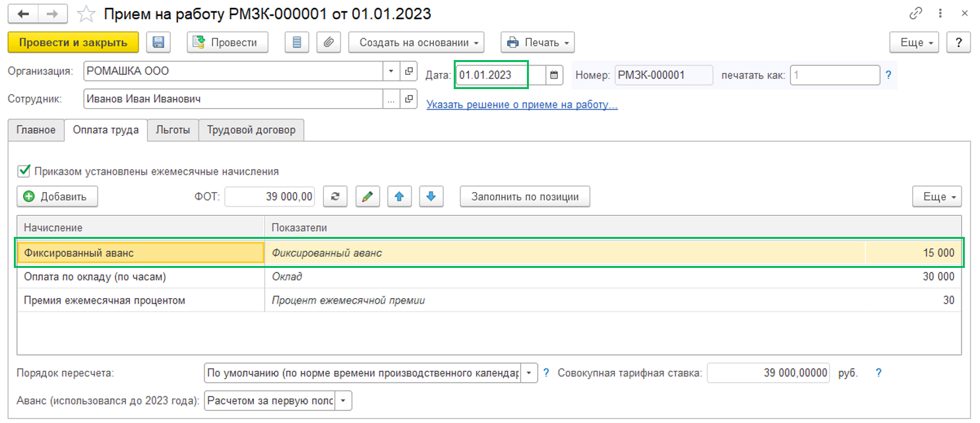Save document with the floppy disk icon
Viewport: 980px width, 423px height.
pyautogui.click(x=158, y=42)
